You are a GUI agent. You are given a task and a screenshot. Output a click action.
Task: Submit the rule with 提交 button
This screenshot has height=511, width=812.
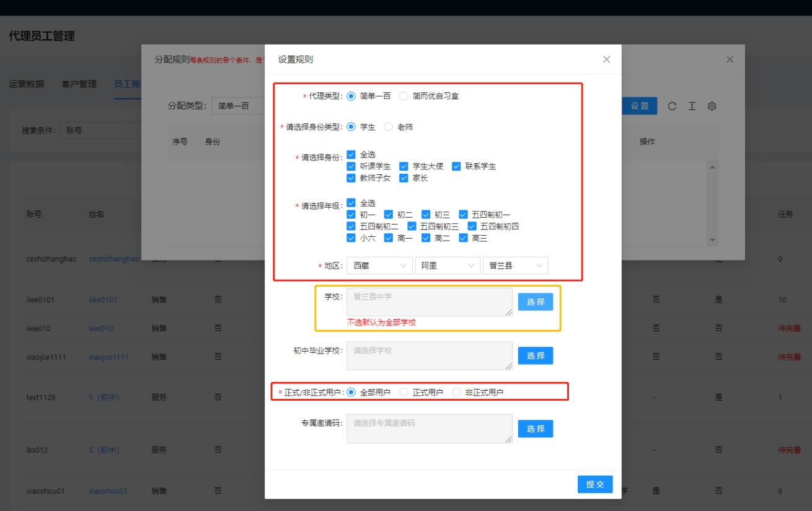coord(595,484)
